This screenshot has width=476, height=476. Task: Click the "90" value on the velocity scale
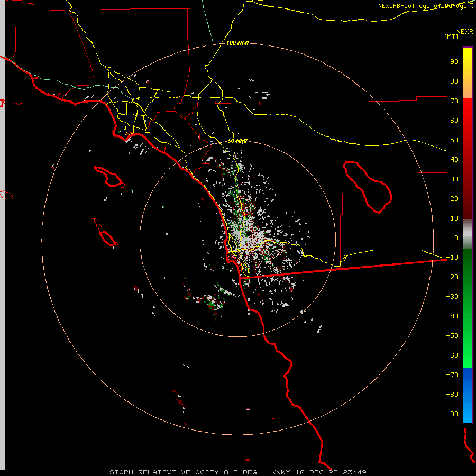tap(454, 62)
